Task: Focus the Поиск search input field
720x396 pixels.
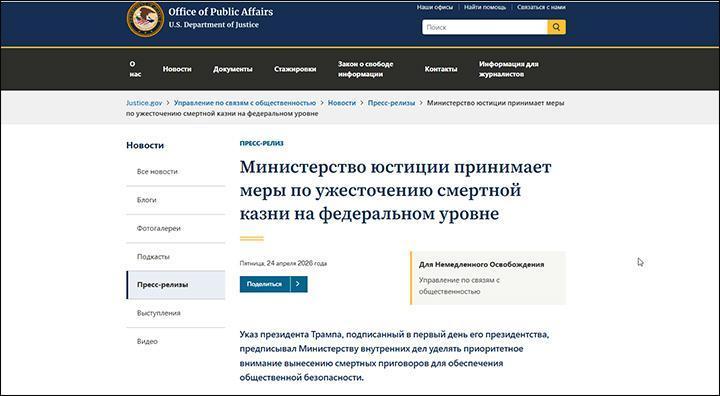Action: click(485, 27)
